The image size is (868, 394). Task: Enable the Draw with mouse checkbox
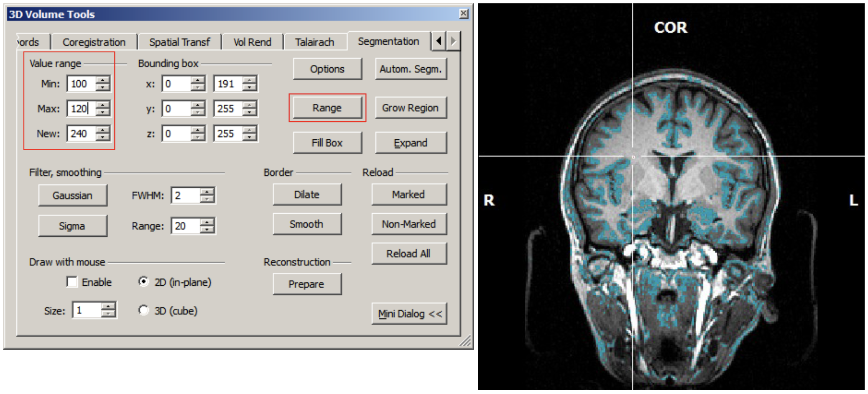[72, 282]
